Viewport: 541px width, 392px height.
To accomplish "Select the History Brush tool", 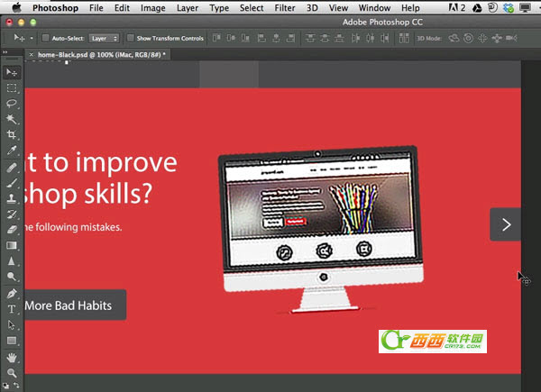I will click(x=12, y=214).
